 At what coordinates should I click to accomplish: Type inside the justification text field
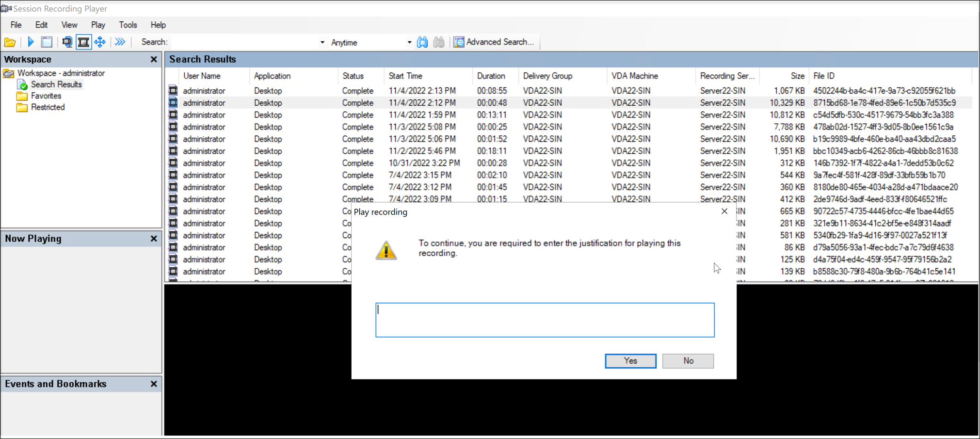click(x=544, y=319)
